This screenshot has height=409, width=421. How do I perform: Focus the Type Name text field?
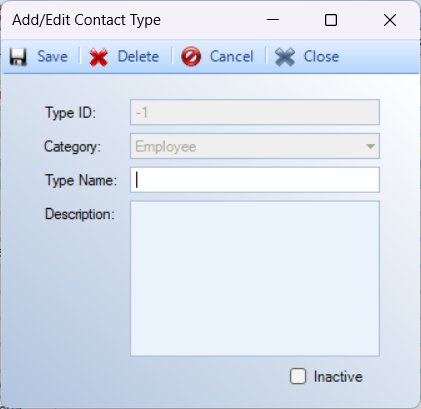255,180
